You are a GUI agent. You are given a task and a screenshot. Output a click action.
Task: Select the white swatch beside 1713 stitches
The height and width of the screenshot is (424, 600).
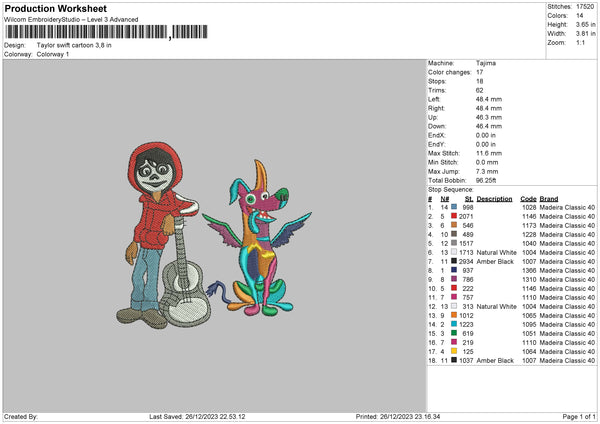pyautogui.click(x=454, y=252)
